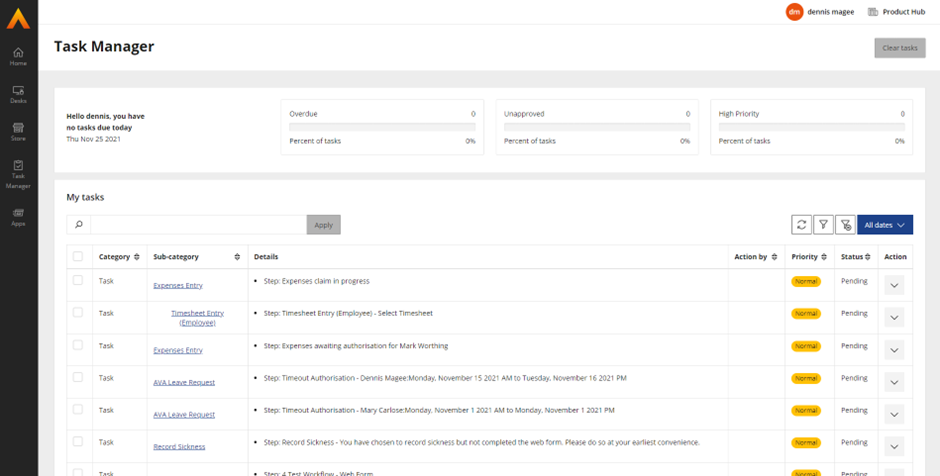Viewport: 940px width, 476px height.
Task: Open the Store sidebar icon
Action: click(18, 132)
